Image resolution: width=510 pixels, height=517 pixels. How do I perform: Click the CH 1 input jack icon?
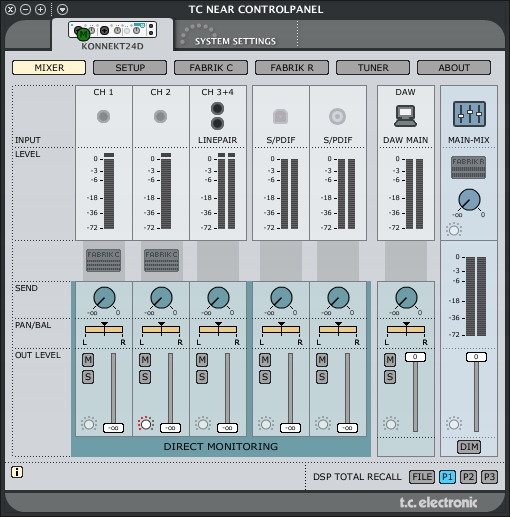click(x=103, y=117)
